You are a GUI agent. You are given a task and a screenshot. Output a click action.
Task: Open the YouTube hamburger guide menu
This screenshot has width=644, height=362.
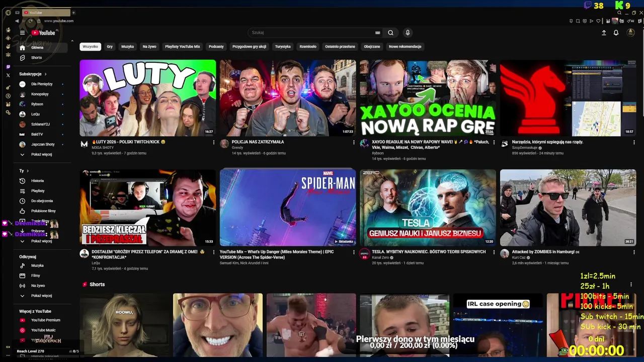22,33
